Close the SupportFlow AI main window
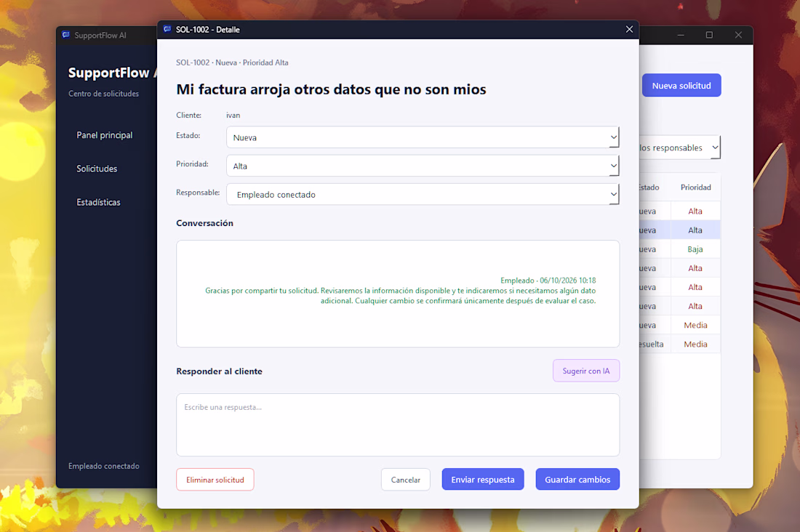 (738, 35)
